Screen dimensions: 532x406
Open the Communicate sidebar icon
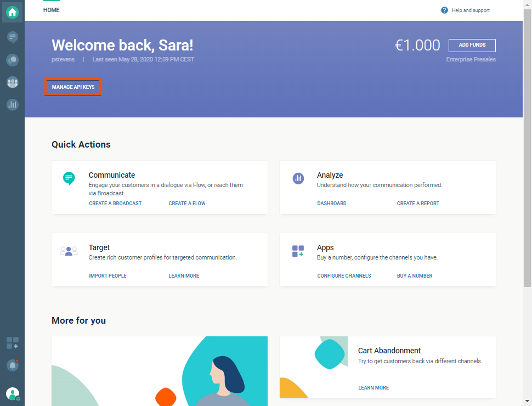click(12, 37)
